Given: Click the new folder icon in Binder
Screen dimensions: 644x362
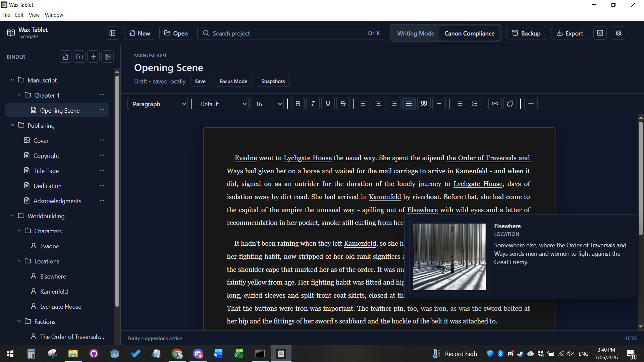Looking at the screenshot, I should tap(79, 57).
